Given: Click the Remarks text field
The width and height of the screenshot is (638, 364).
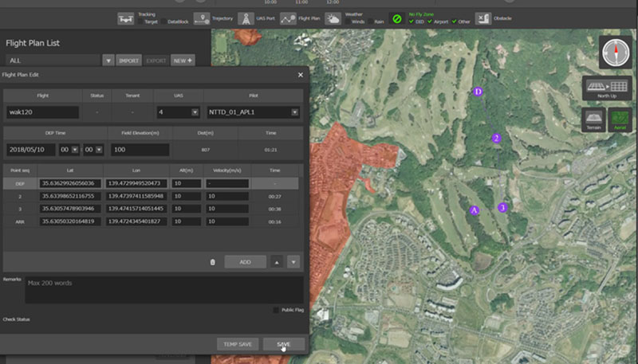Looking at the screenshot, I should click(163, 289).
